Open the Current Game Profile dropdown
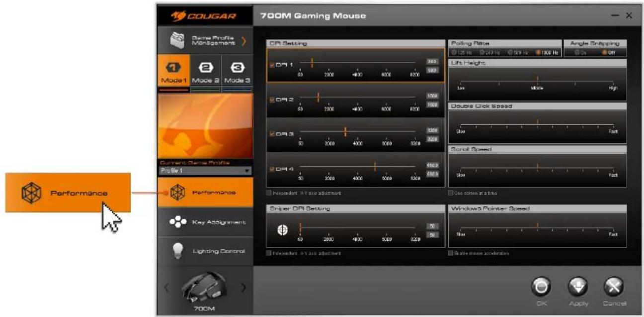 pos(205,170)
